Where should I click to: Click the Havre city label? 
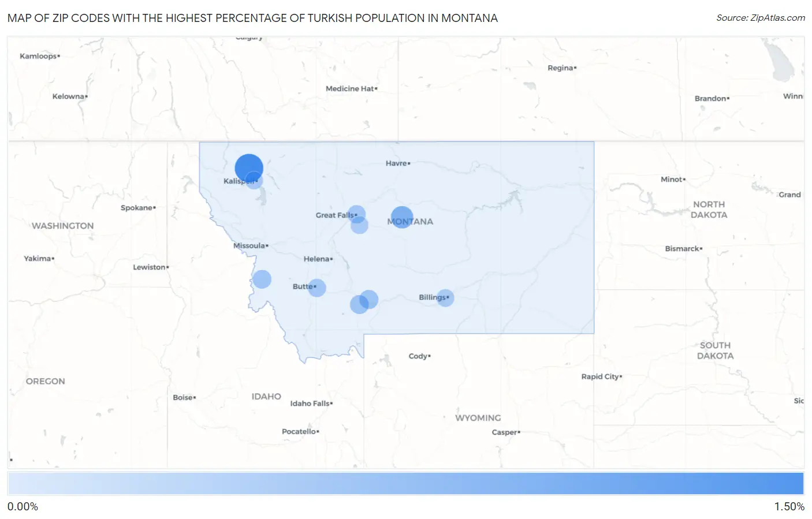398,163
